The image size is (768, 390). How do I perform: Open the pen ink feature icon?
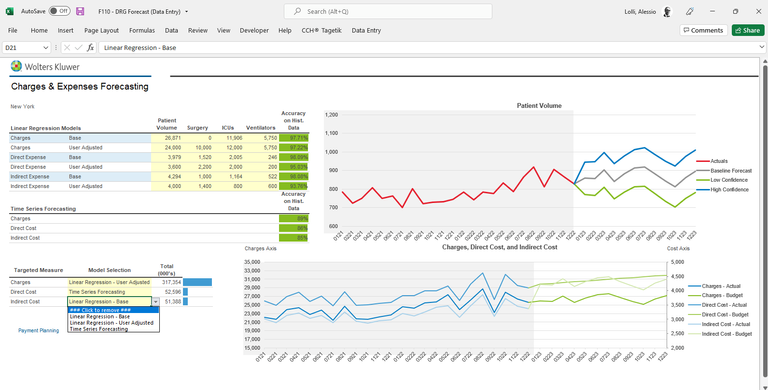coord(690,11)
